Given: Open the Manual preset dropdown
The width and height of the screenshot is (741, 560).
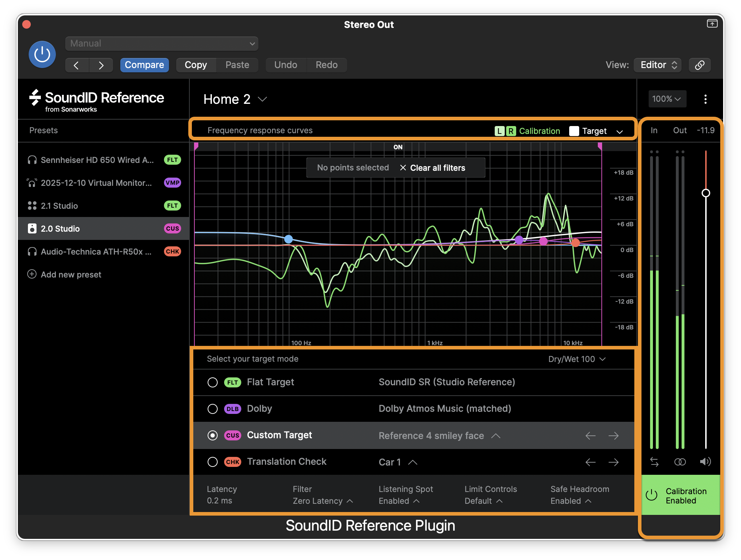Looking at the screenshot, I should [x=162, y=44].
